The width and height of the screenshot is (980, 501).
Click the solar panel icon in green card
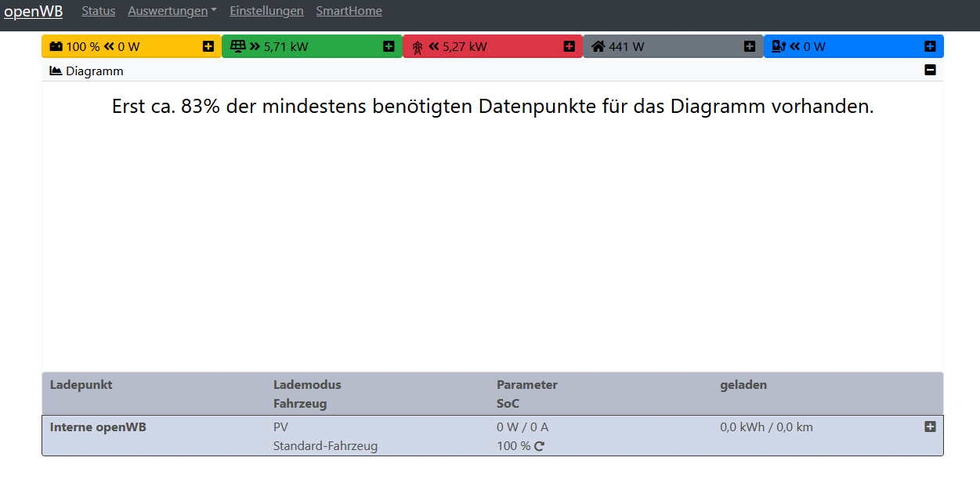(238, 46)
